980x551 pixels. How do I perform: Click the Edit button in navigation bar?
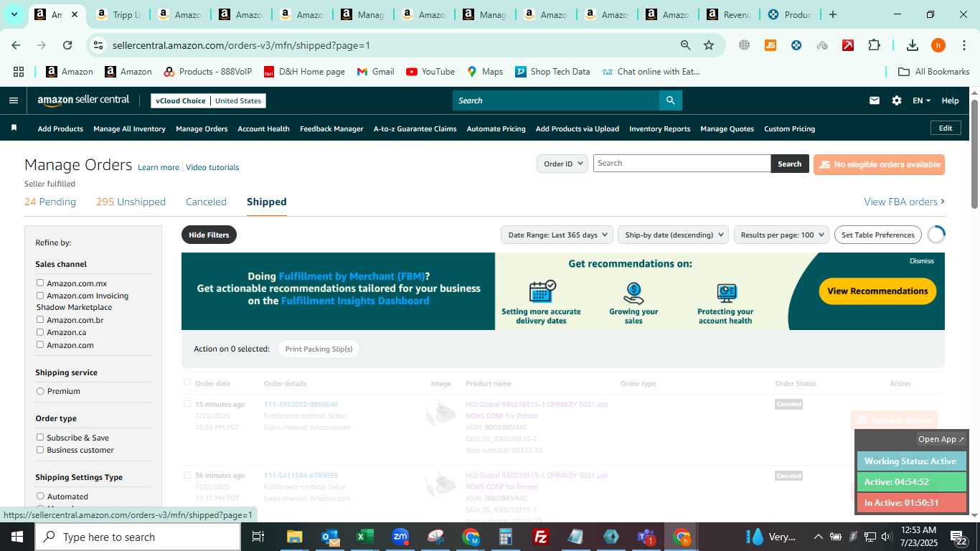tap(946, 128)
